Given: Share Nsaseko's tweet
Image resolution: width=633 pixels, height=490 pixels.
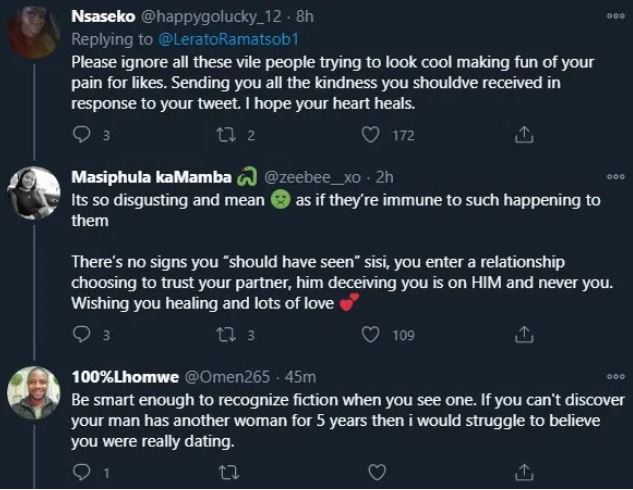Looking at the screenshot, I should 522,134.
